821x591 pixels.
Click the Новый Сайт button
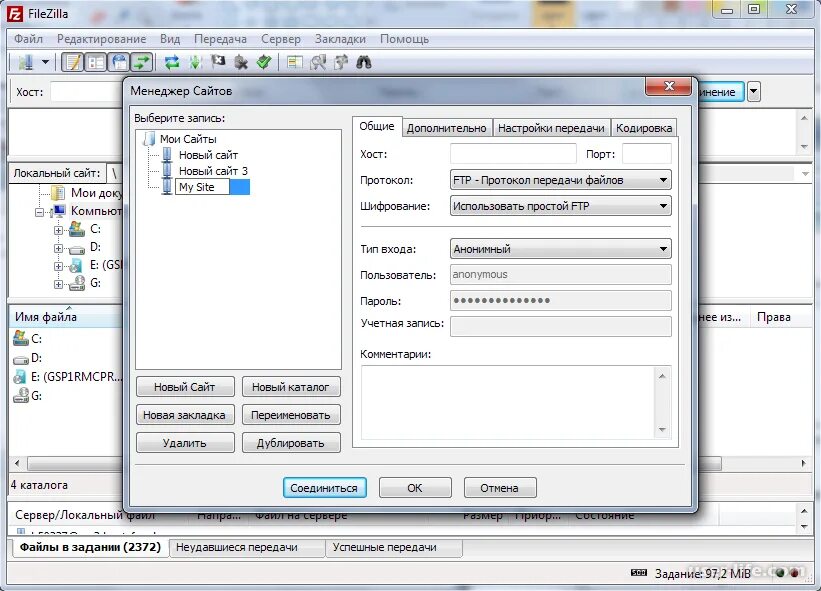coord(185,387)
